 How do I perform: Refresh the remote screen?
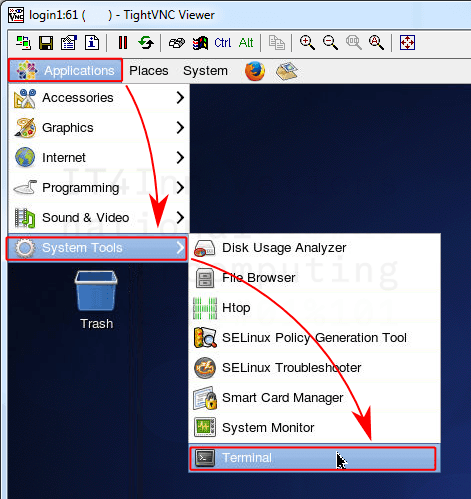146,43
